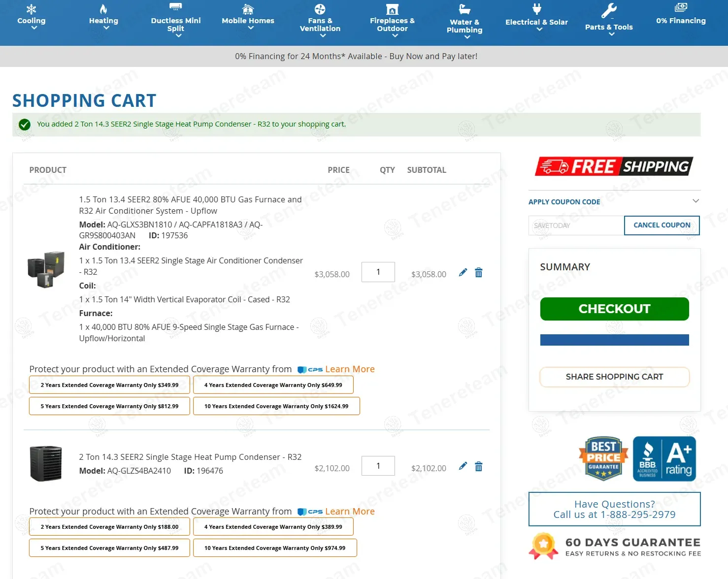Select 2 Years warranty for $349.99
The height and width of the screenshot is (579, 728).
[109, 385]
